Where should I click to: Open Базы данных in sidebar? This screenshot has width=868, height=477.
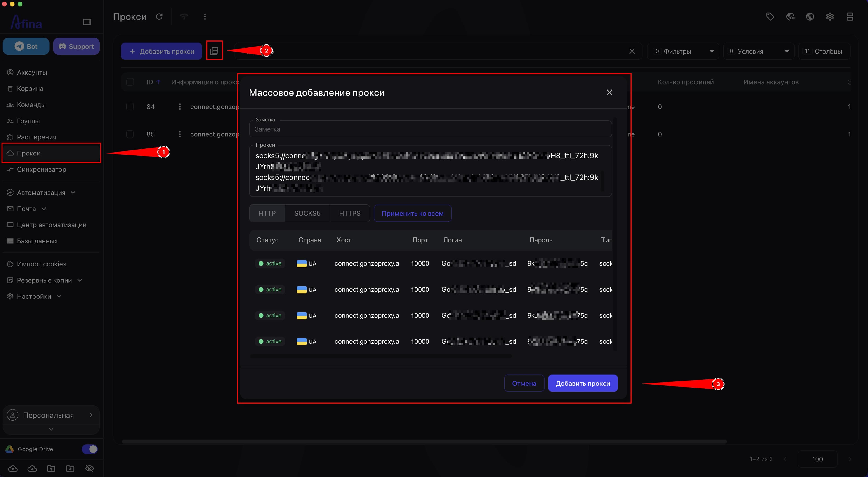(37, 241)
